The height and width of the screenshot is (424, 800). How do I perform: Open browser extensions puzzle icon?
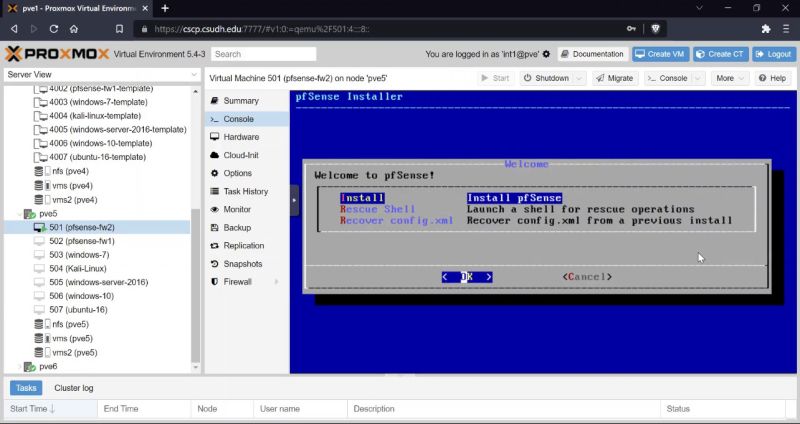pos(766,29)
